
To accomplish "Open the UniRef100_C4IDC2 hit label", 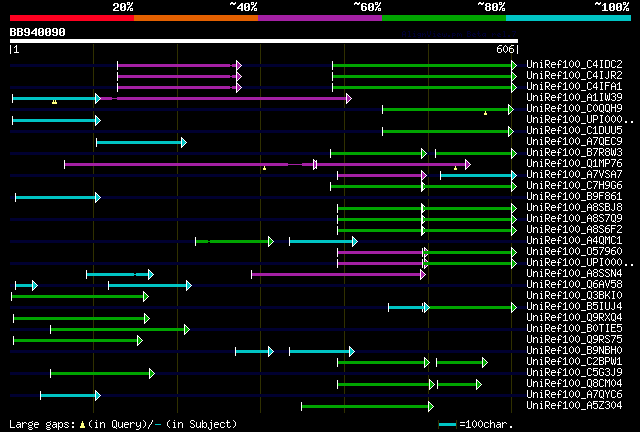I will 574,64.
